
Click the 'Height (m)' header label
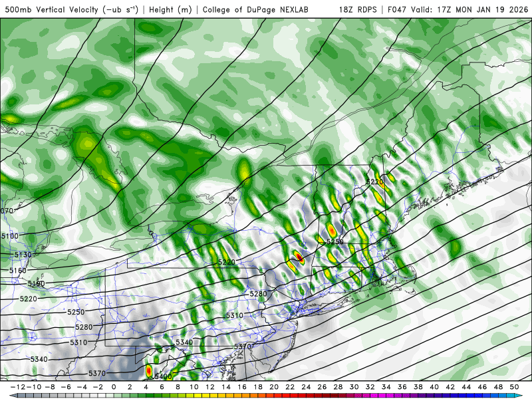[170, 9]
